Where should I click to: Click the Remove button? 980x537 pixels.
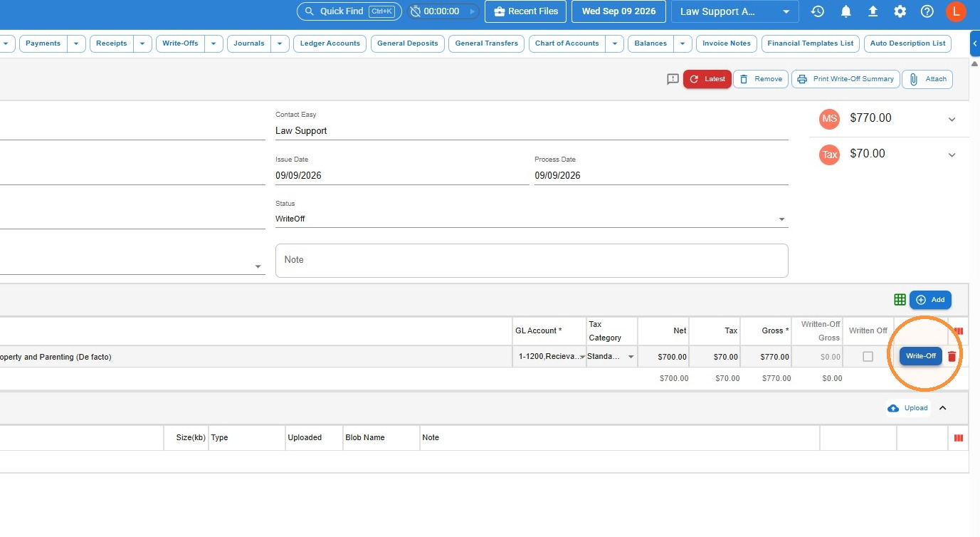(x=761, y=79)
